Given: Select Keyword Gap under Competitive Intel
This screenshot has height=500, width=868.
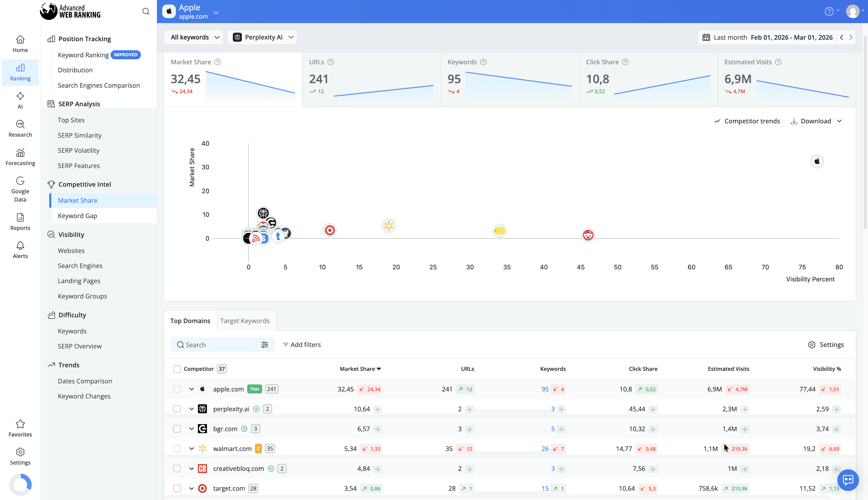Looking at the screenshot, I should coord(78,216).
